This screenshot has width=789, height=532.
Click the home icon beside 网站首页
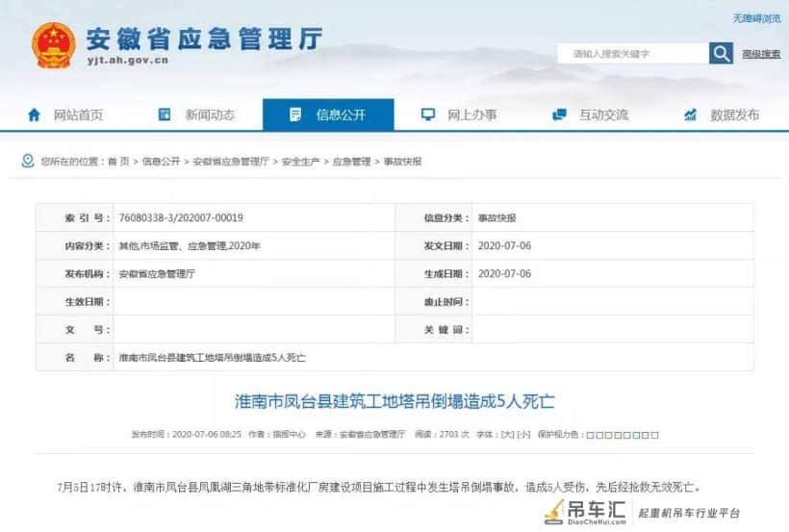coord(34,115)
